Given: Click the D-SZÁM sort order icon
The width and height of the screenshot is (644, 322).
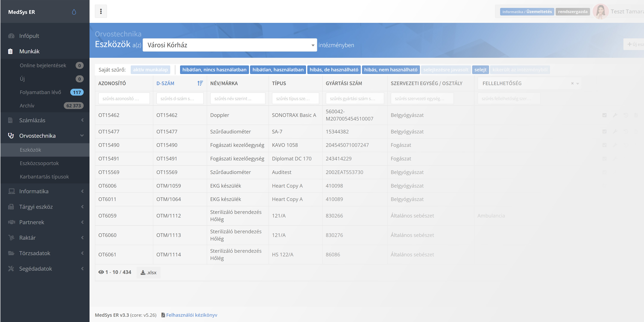Looking at the screenshot, I should 200,83.
